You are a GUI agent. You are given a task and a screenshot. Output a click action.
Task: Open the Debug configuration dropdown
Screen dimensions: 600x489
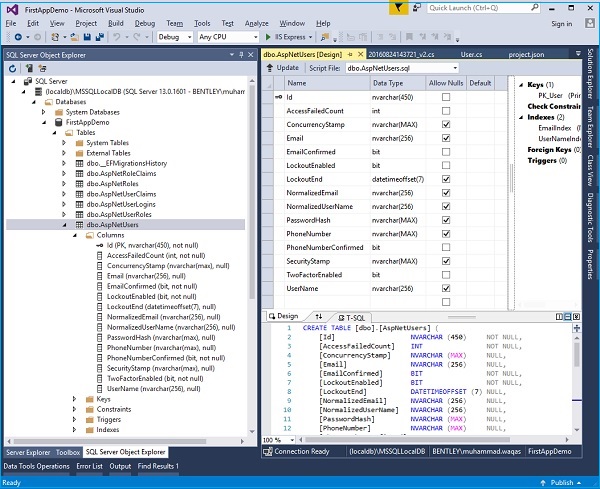pyautogui.click(x=188, y=37)
